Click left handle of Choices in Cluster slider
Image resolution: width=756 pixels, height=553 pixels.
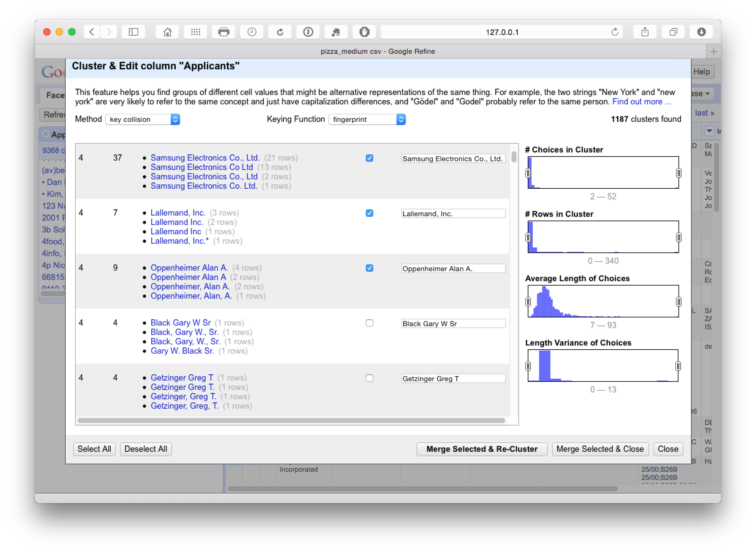coord(528,173)
